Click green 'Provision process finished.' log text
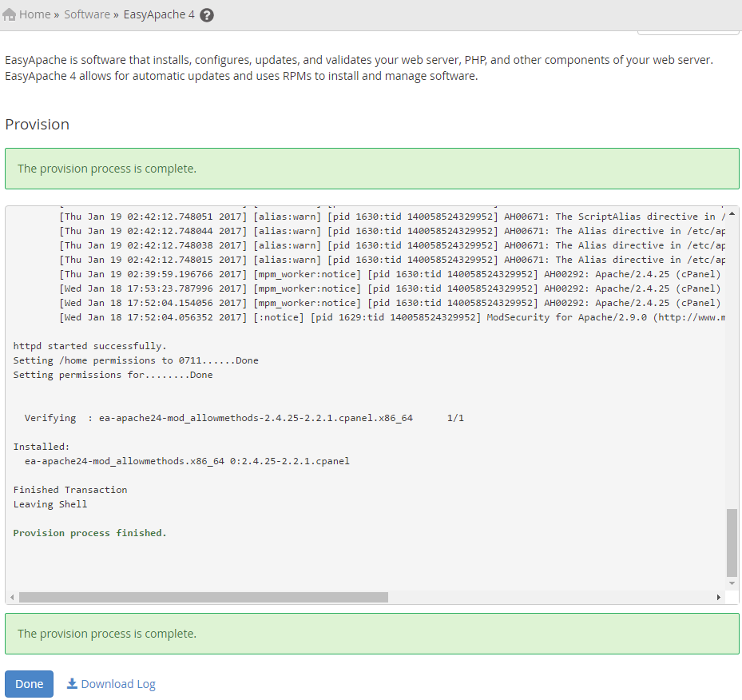Screen dimensions: 742x700 point(90,533)
